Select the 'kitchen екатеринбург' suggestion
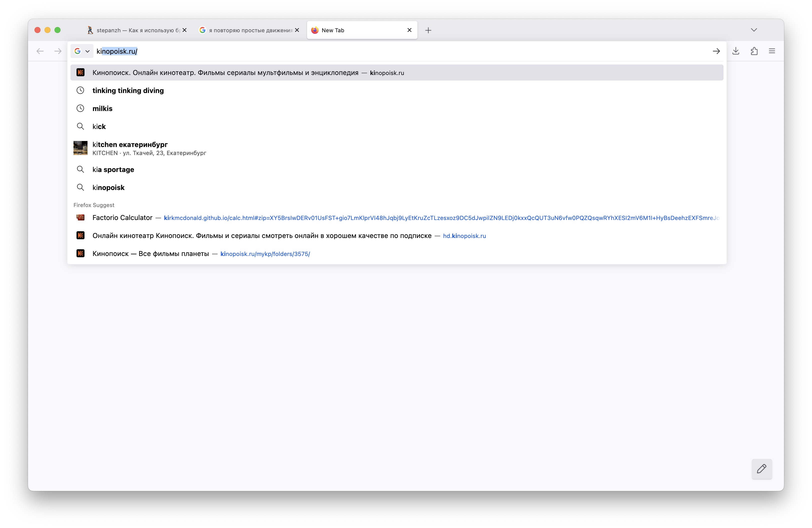The width and height of the screenshot is (812, 528). click(397, 148)
